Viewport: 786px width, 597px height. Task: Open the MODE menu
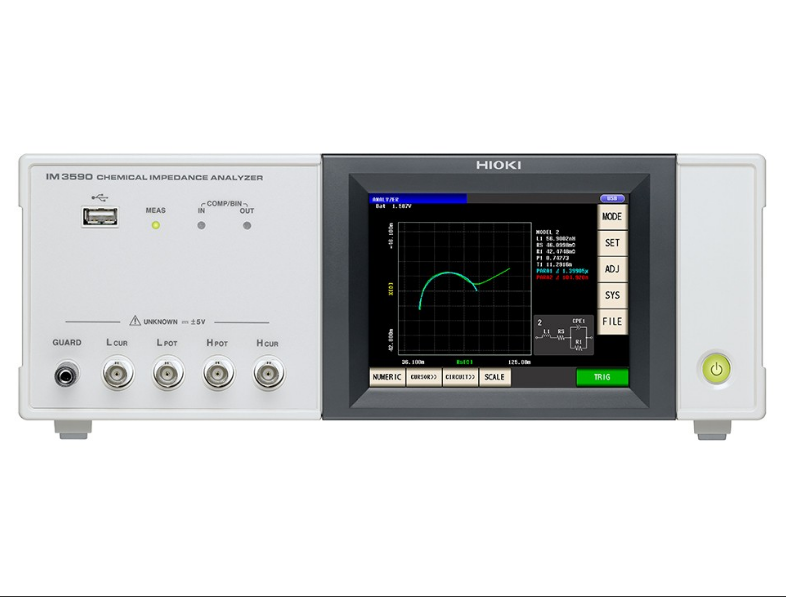pos(612,216)
